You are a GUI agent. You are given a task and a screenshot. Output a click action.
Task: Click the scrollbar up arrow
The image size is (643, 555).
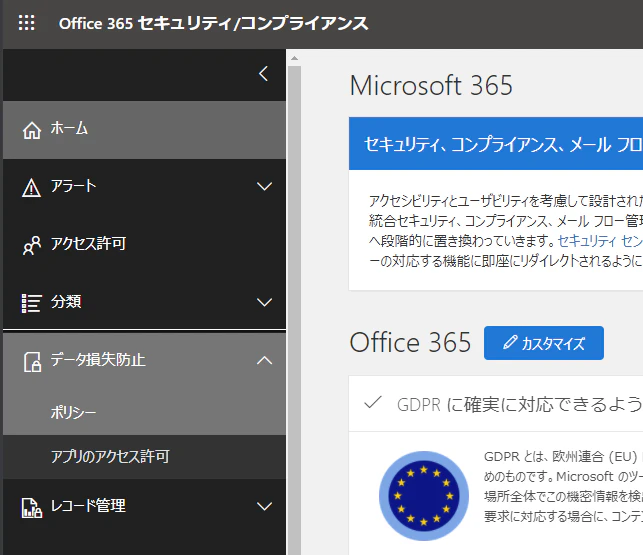[x=294, y=58]
